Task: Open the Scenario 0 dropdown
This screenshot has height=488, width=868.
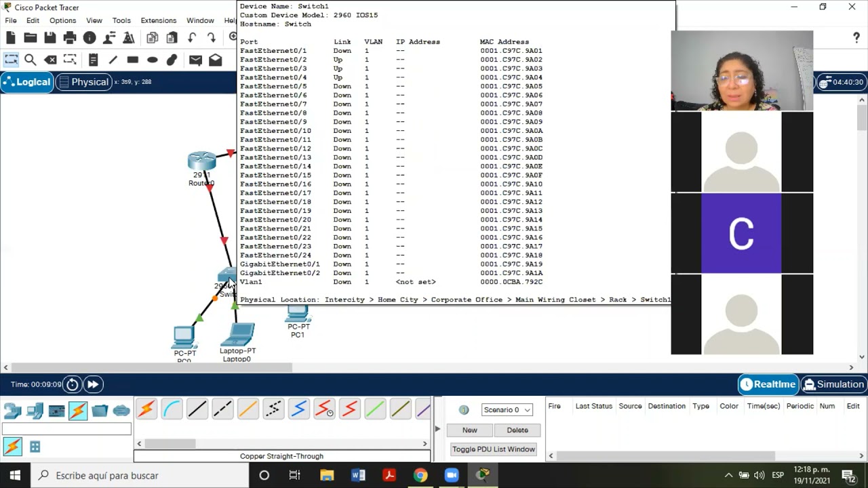Action: pos(507,410)
